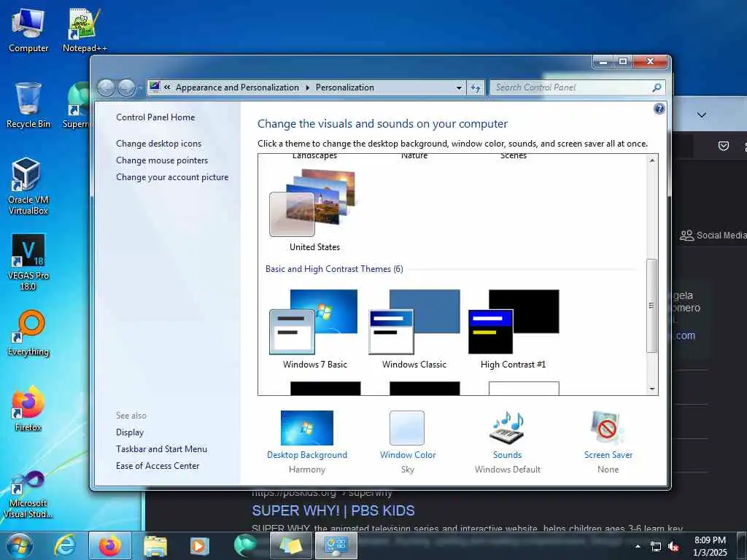The height and width of the screenshot is (560, 747).
Task: Open Ease of Access Center link
Action: tap(158, 466)
